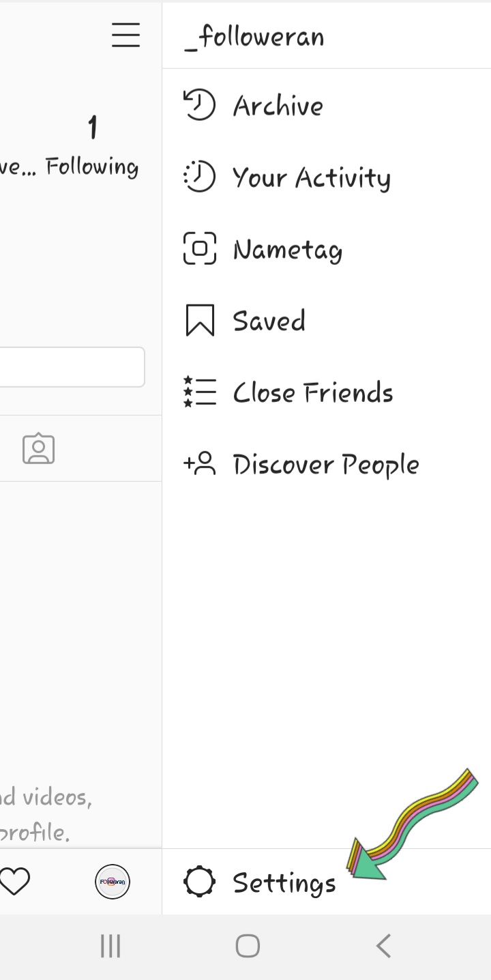Tap the profile avatar in bottom bar
491x980 pixels.
click(x=113, y=882)
